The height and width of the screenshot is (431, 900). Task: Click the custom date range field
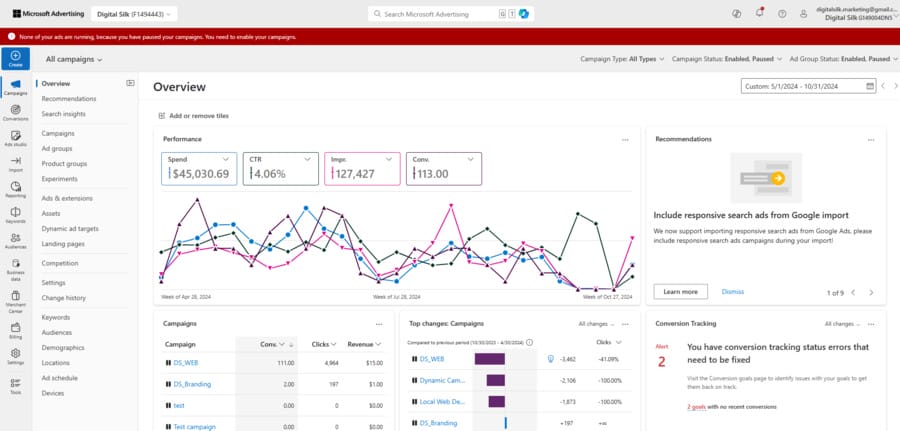[808, 86]
